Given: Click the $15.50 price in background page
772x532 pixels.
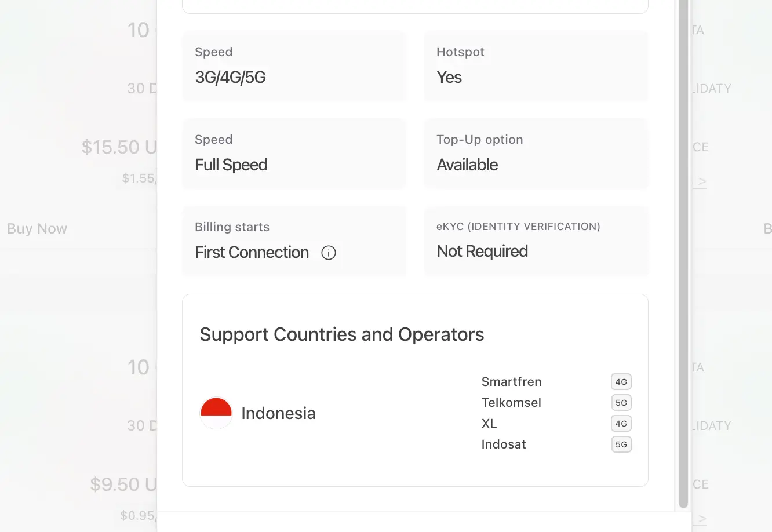Looking at the screenshot, I should pos(119,147).
